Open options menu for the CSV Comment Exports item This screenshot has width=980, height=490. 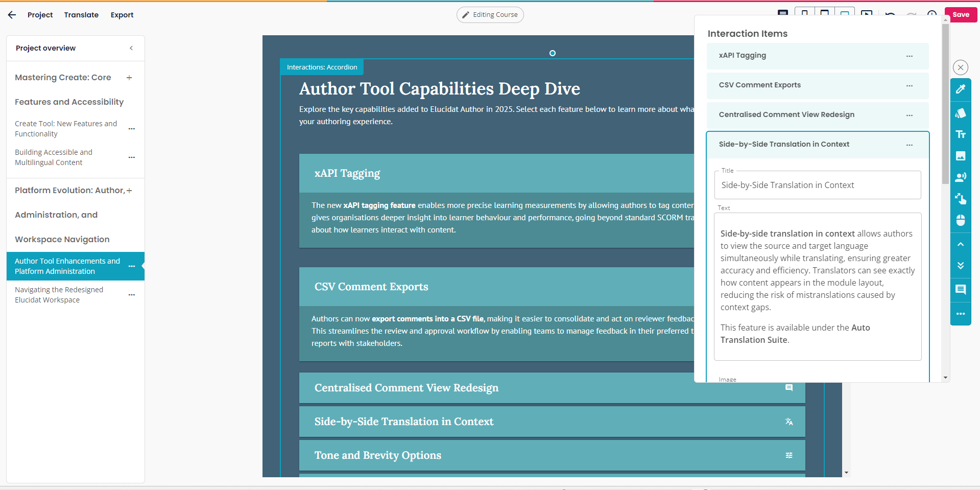click(910, 86)
